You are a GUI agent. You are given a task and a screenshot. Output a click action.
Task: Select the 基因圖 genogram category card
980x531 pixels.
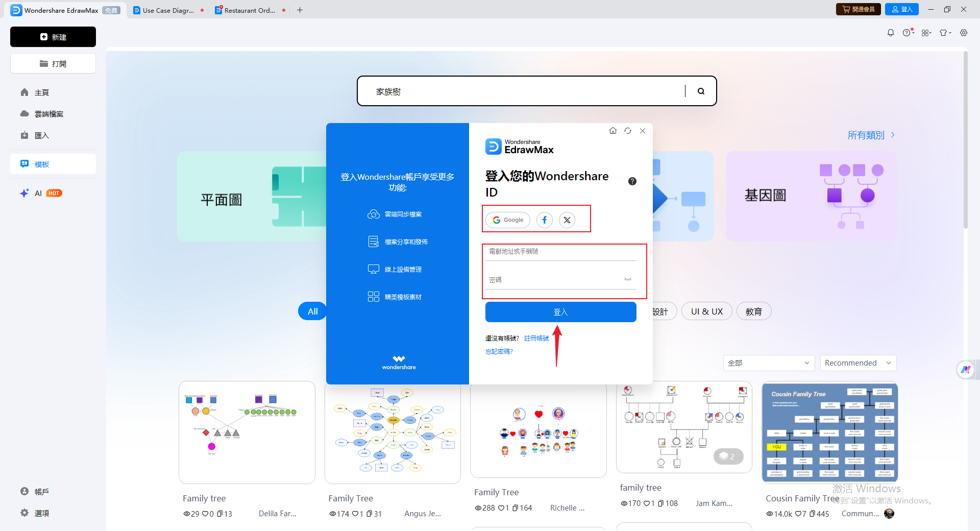811,196
